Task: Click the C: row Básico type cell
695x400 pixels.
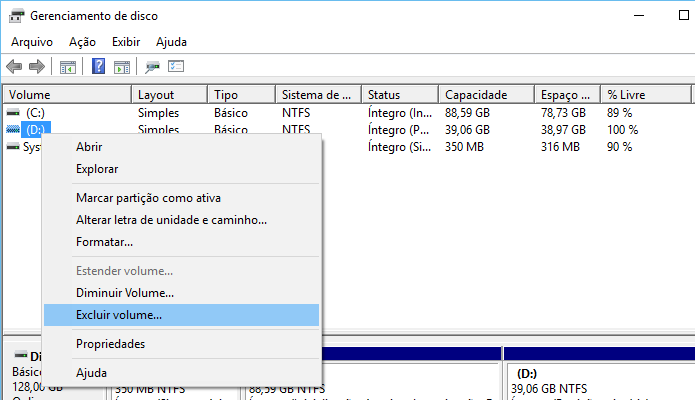Action: point(230,113)
